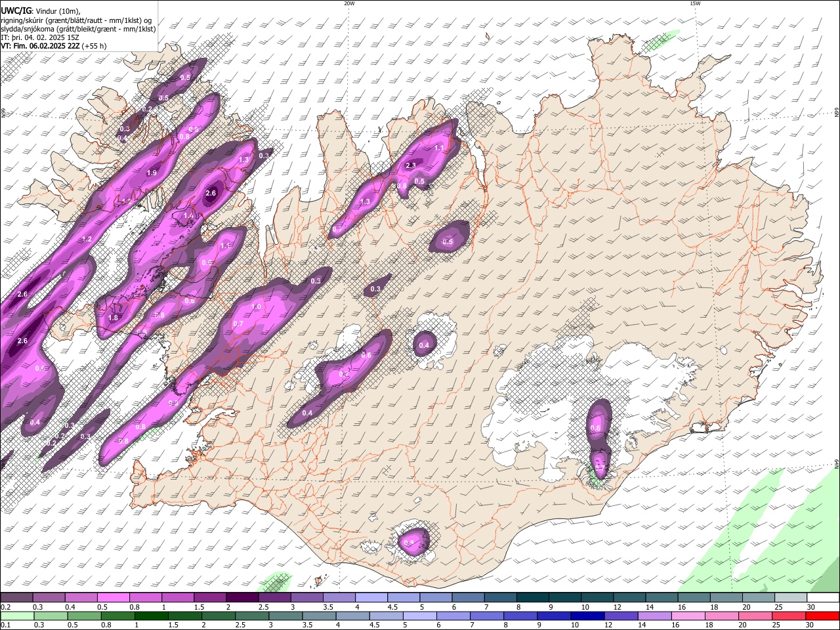840x630 pixels.
Task: Click the '2.3' snowfall value on the map
Action: pos(411,165)
